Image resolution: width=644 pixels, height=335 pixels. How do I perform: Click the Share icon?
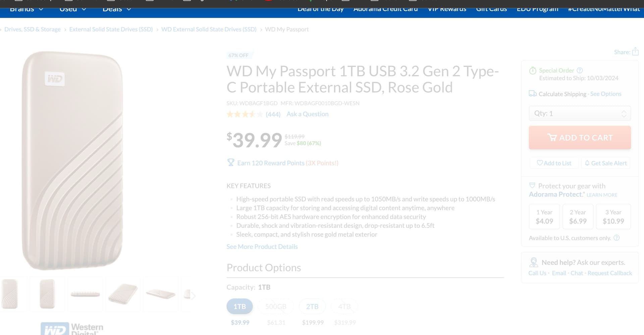pos(635,52)
